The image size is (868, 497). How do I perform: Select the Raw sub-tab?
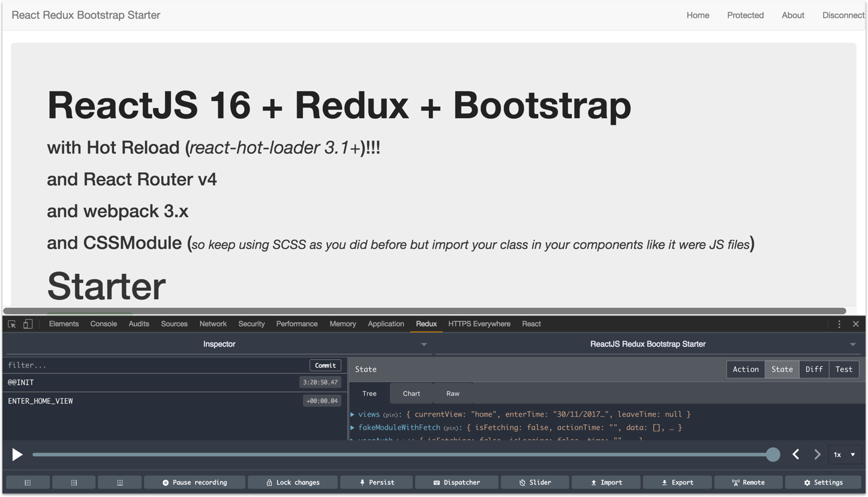[x=453, y=393]
